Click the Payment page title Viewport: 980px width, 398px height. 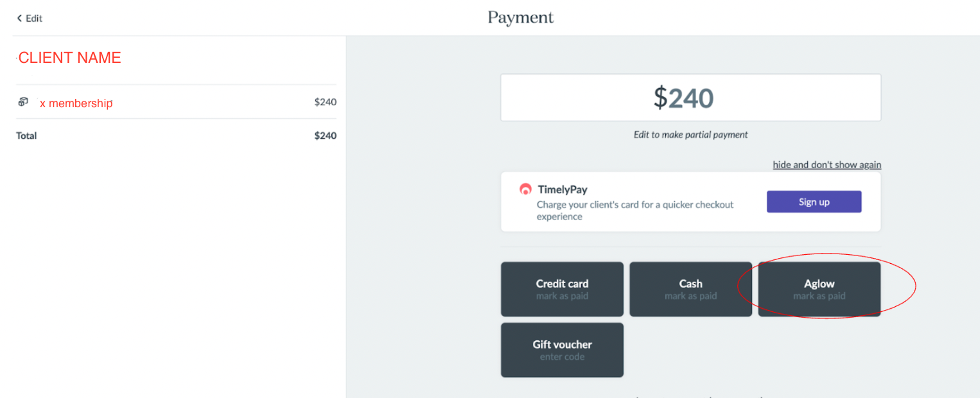pos(520,18)
